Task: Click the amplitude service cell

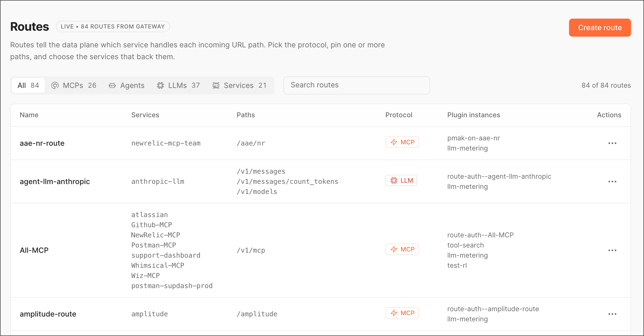Action: (149, 314)
